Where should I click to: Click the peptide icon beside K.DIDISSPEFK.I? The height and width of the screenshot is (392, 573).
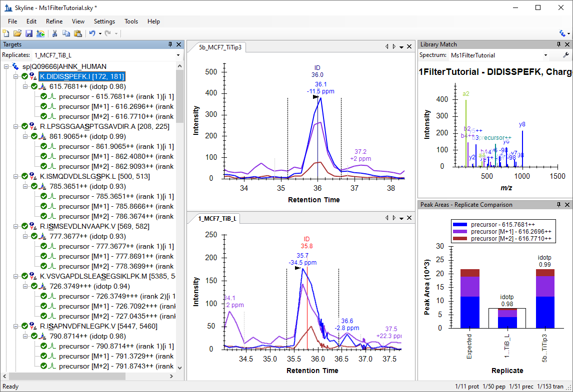tap(33, 76)
